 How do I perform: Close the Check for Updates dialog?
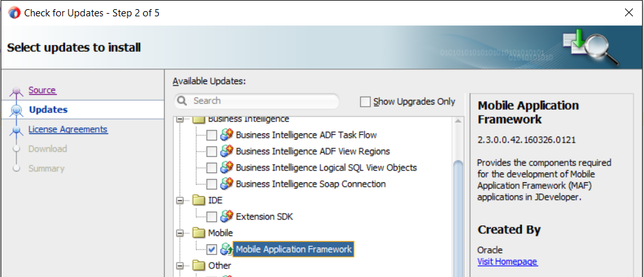tap(628, 12)
